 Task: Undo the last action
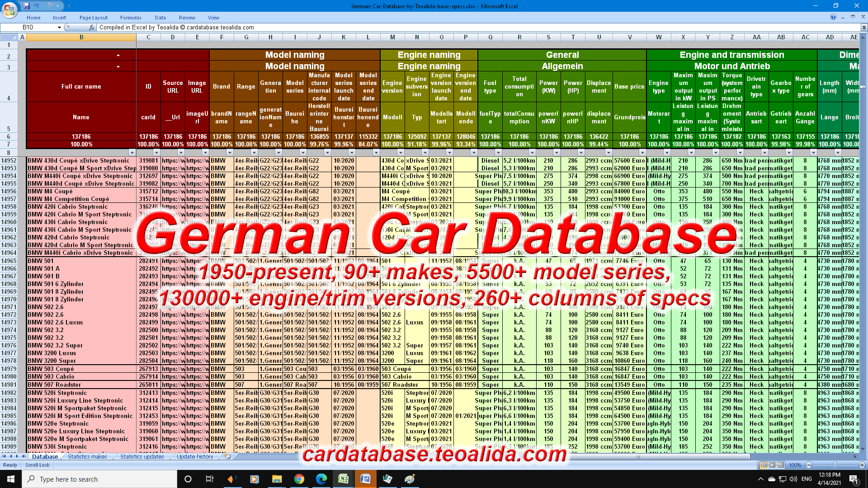coord(36,6)
